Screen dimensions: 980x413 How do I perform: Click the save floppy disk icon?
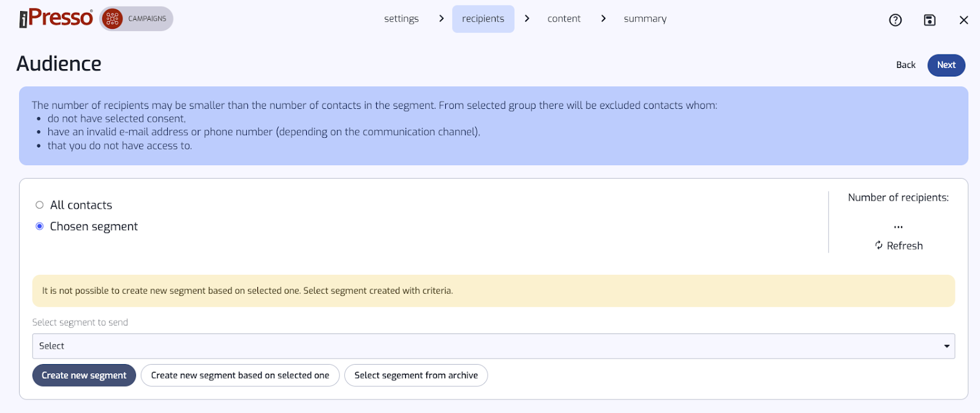coord(929,20)
